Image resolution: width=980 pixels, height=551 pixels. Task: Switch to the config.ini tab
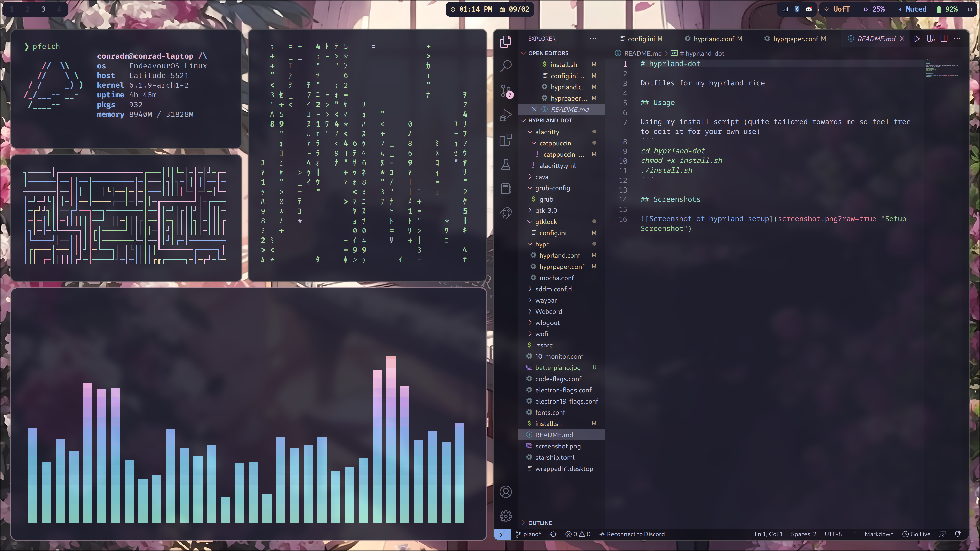[x=641, y=39]
